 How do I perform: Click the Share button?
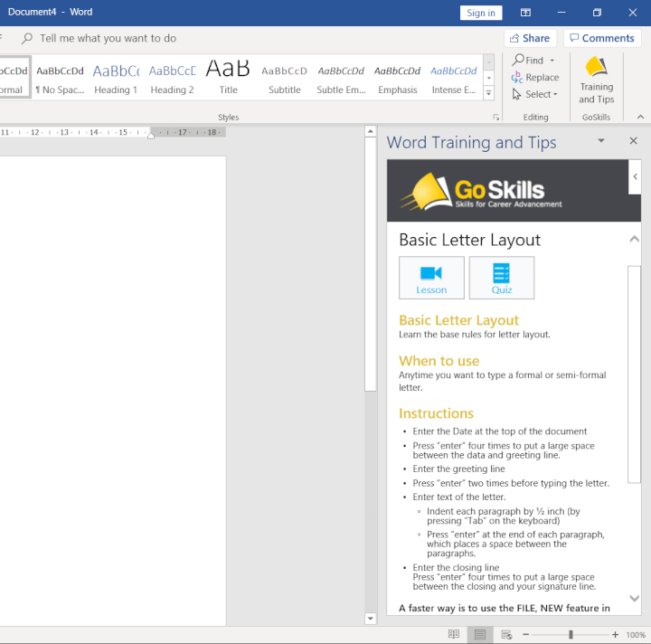click(529, 38)
